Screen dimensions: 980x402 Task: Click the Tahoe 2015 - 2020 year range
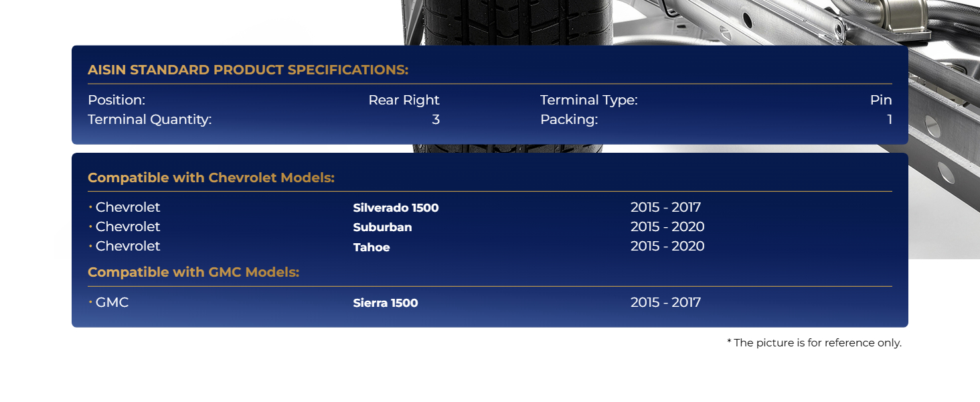tap(667, 246)
